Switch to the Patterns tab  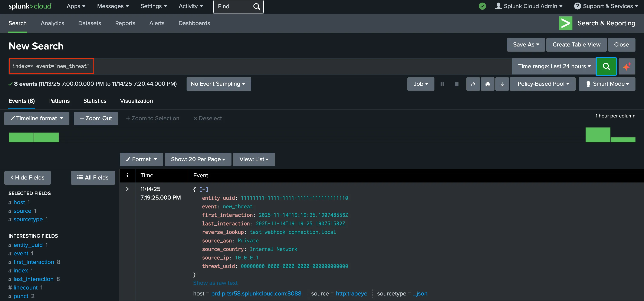point(59,101)
